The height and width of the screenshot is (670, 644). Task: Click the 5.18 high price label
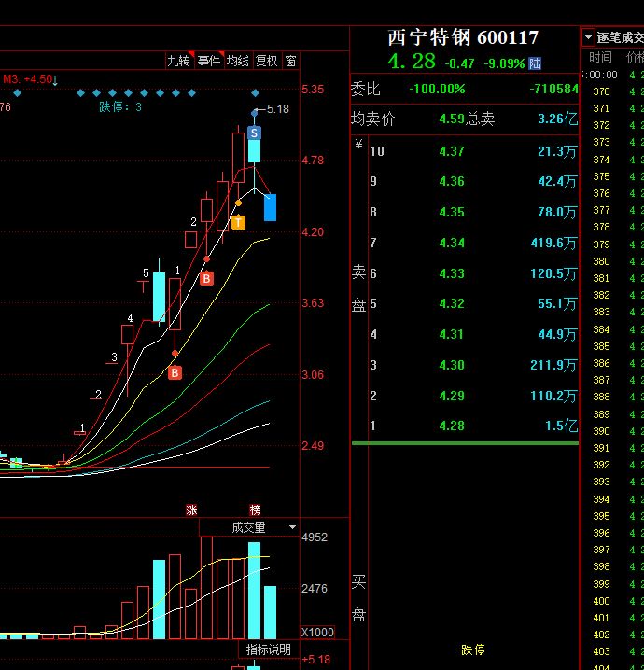click(278, 109)
